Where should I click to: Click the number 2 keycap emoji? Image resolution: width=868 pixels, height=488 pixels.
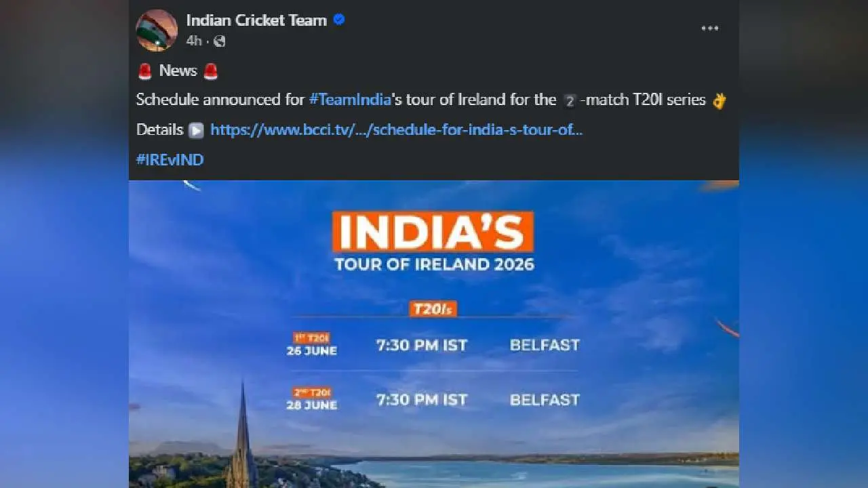tap(570, 100)
